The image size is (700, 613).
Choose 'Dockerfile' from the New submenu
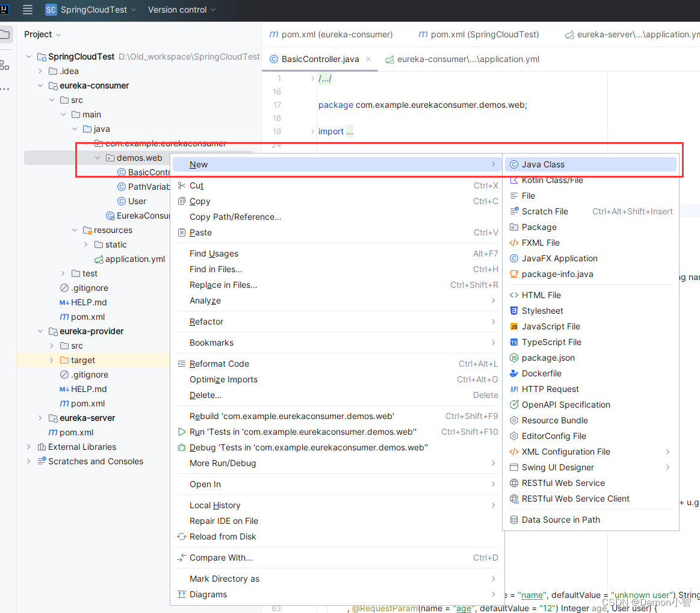point(541,373)
